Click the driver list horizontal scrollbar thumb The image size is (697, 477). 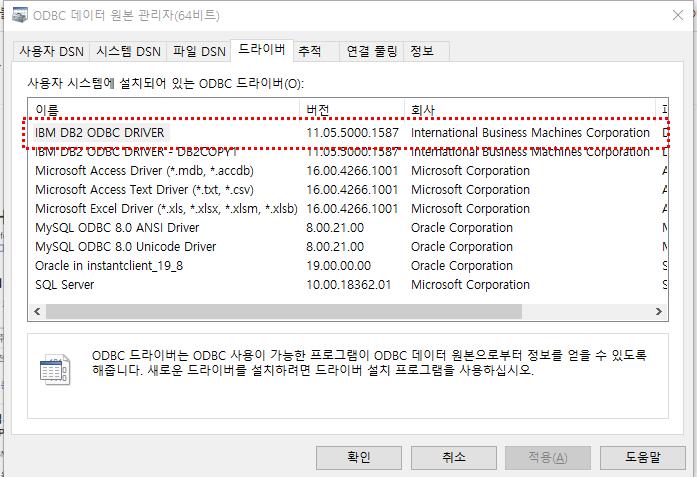tap(284, 312)
